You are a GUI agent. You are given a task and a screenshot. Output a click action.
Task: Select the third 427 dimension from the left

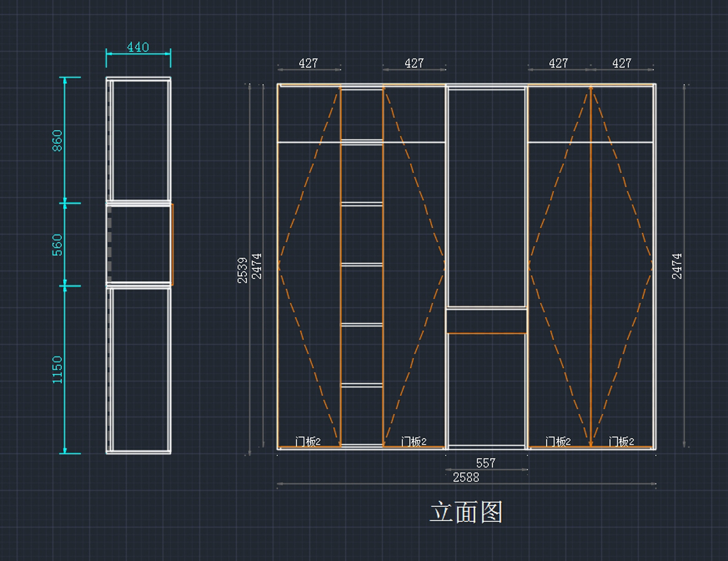click(558, 63)
